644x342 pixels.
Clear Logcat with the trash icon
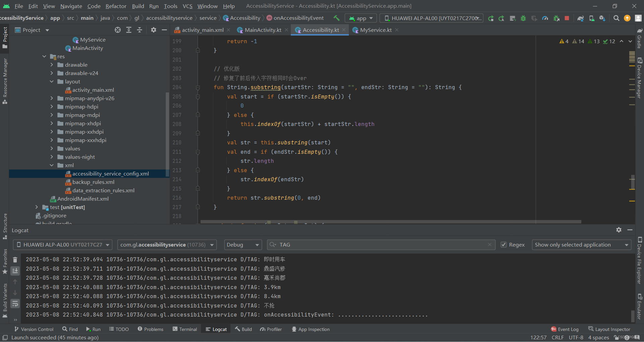15,260
